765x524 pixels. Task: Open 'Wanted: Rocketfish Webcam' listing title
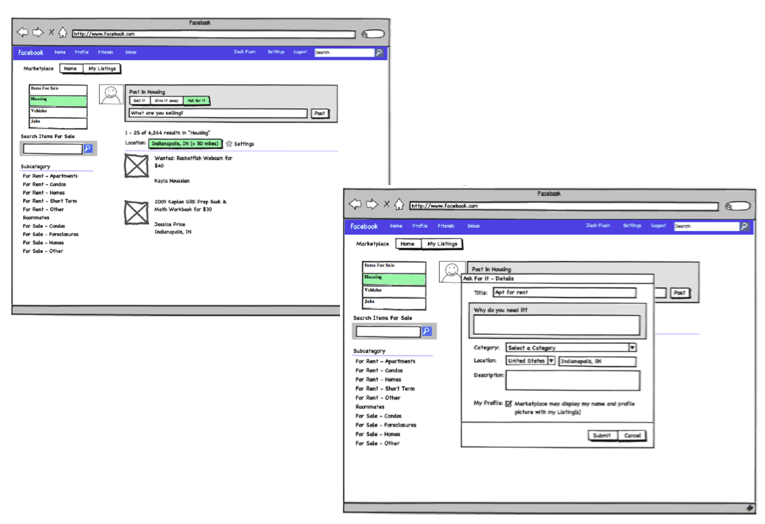coord(193,161)
